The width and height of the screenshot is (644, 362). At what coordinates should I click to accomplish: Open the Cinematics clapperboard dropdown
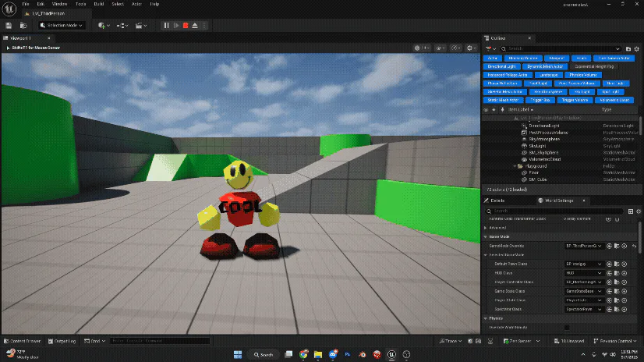point(141,26)
